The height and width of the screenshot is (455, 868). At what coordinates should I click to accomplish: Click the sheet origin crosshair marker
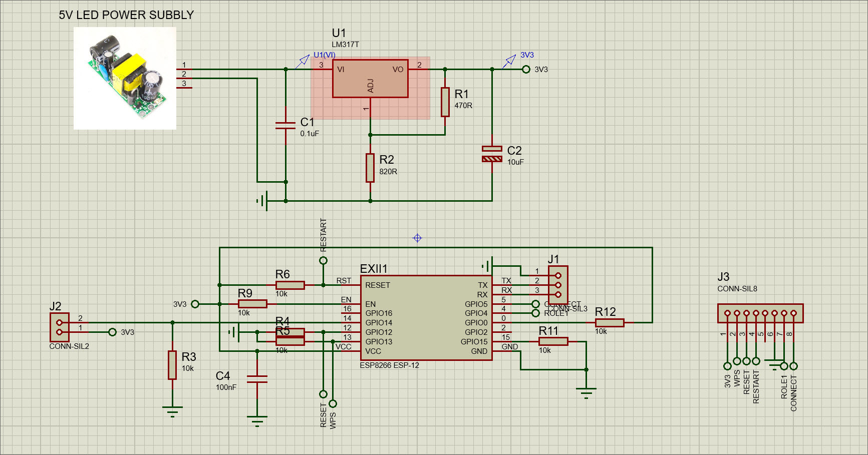[417, 238]
